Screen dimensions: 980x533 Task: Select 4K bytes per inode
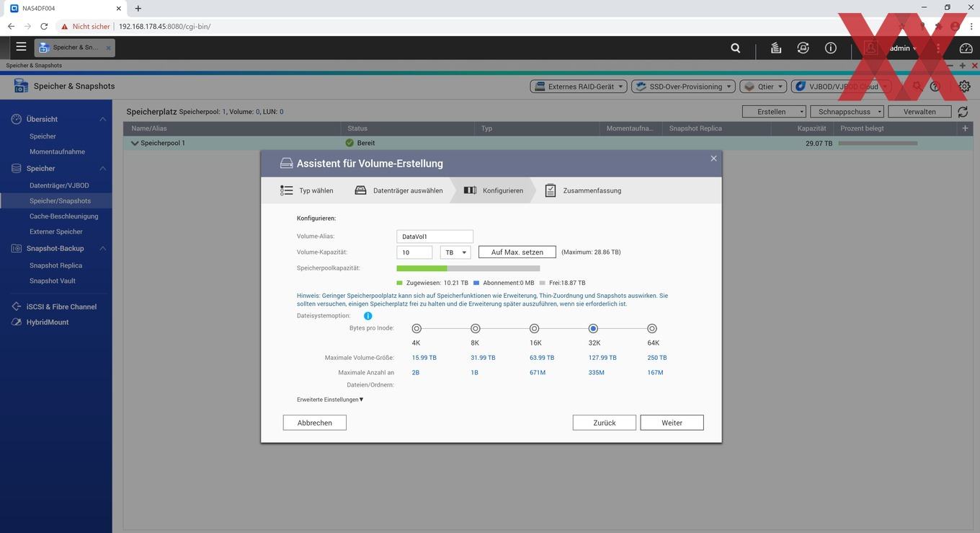click(416, 329)
